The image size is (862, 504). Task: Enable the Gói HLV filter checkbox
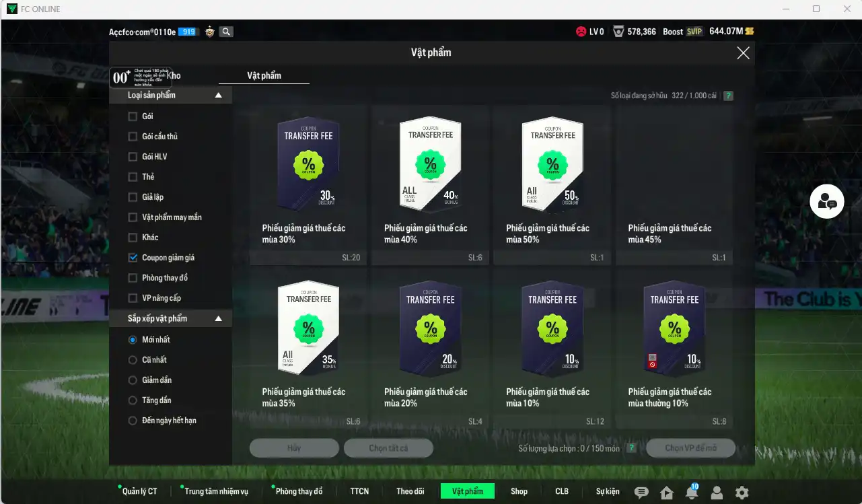pos(133,157)
